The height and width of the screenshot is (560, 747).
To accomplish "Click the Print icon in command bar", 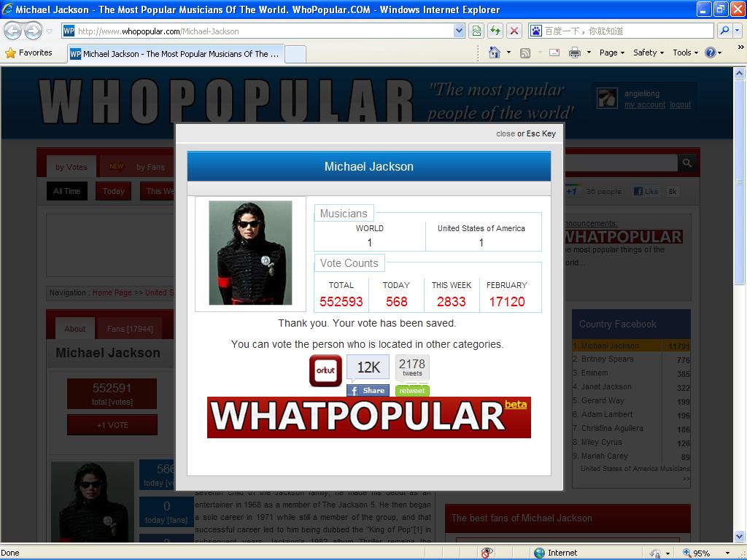I will (575, 52).
